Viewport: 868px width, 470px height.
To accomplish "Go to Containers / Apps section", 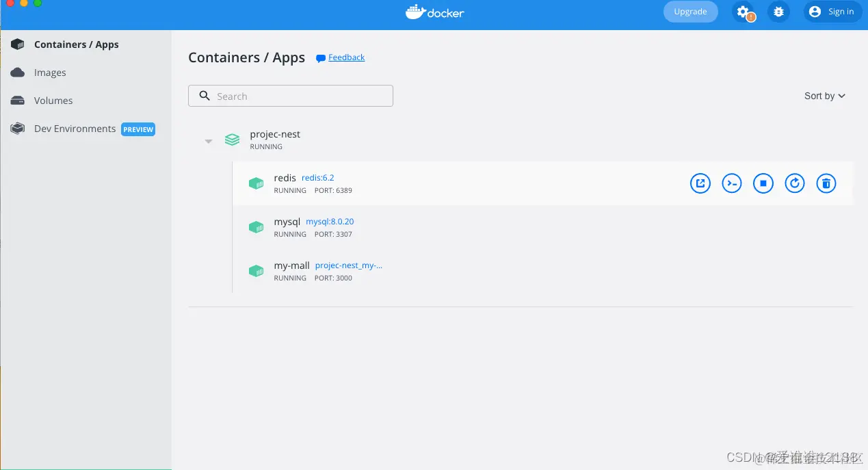I will click(x=77, y=44).
